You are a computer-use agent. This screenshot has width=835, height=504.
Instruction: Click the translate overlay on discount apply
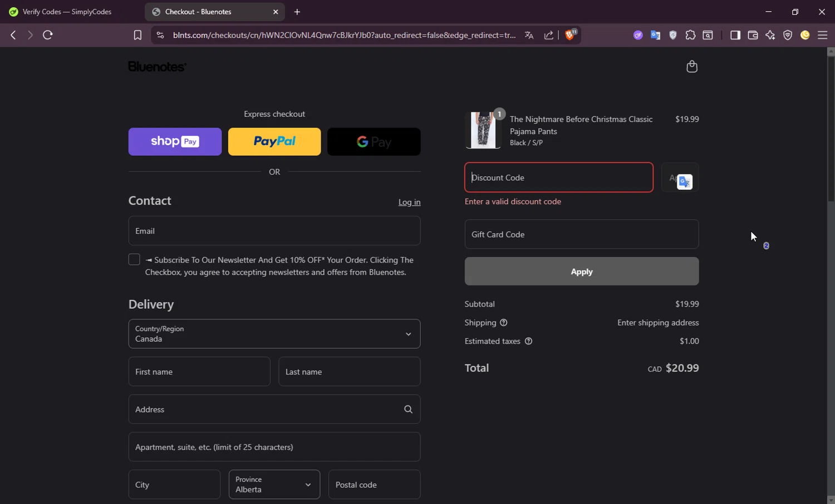tap(685, 182)
